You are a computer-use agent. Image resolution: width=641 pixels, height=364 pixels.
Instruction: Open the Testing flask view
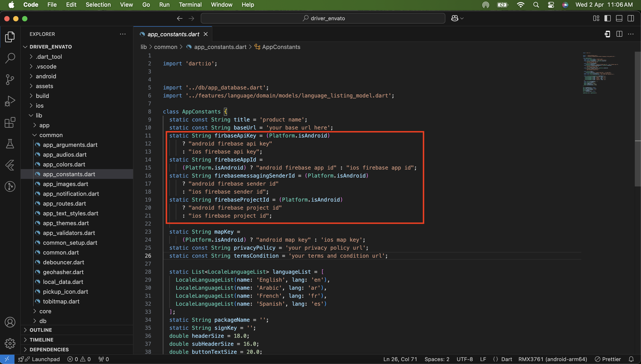point(10,144)
